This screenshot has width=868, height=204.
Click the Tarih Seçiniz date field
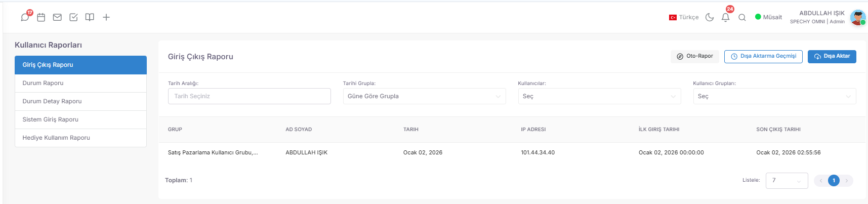(x=250, y=96)
